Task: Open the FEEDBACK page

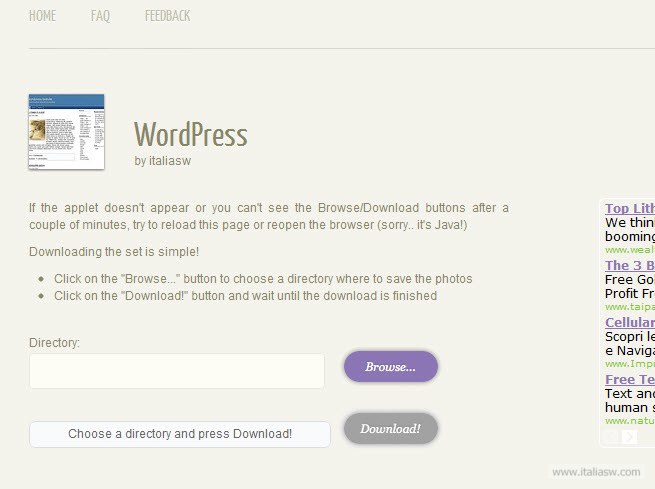Action: (167, 16)
